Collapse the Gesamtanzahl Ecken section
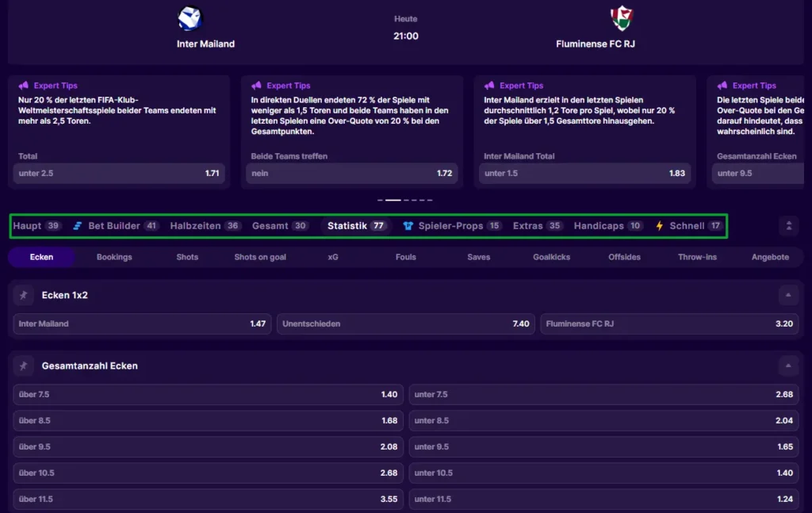The image size is (812, 513). point(788,366)
